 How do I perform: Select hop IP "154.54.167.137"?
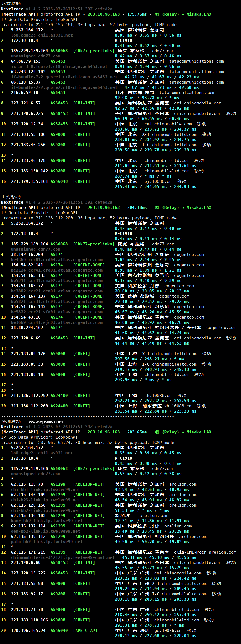pyautogui.click(x=28, y=296)
